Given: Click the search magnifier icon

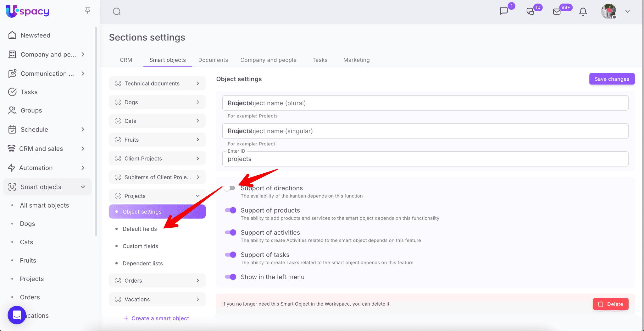Looking at the screenshot, I should pos(117,12).
